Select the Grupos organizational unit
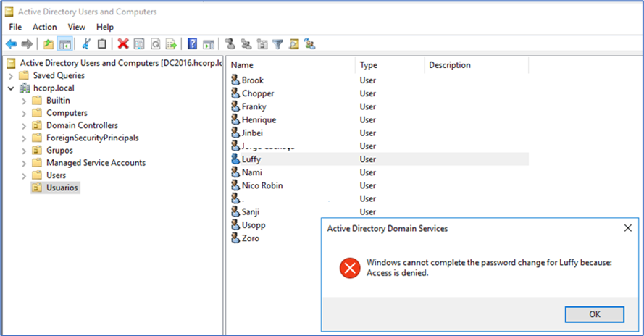The width and height of the screenshot is (644, 336). click(59, 150)
